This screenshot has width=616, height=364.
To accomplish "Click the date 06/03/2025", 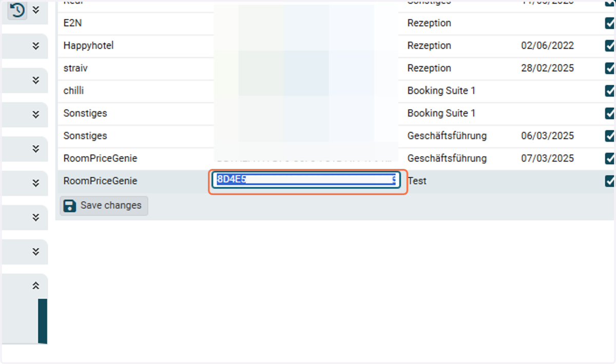I will [548, 136].
